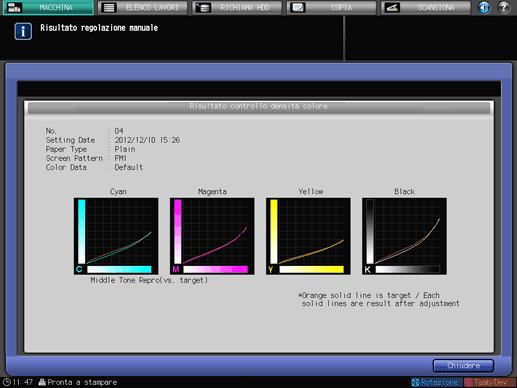Select the Cyan density graph
The image size is (517, 388).
click(x=116, y=236)
